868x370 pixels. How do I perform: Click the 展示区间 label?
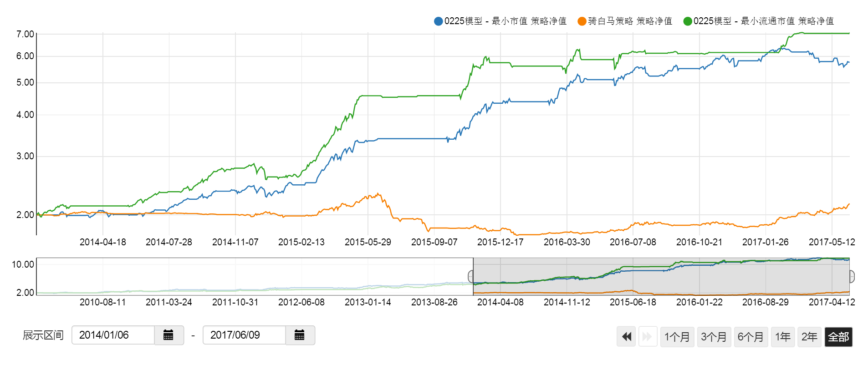click(x=43, y=335)
